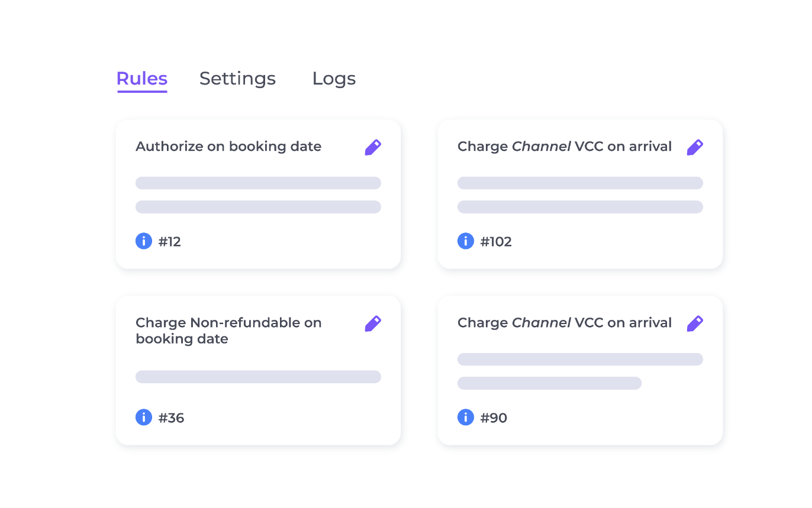
Task: Click the #12 rule number label
Action: [170, 241]
